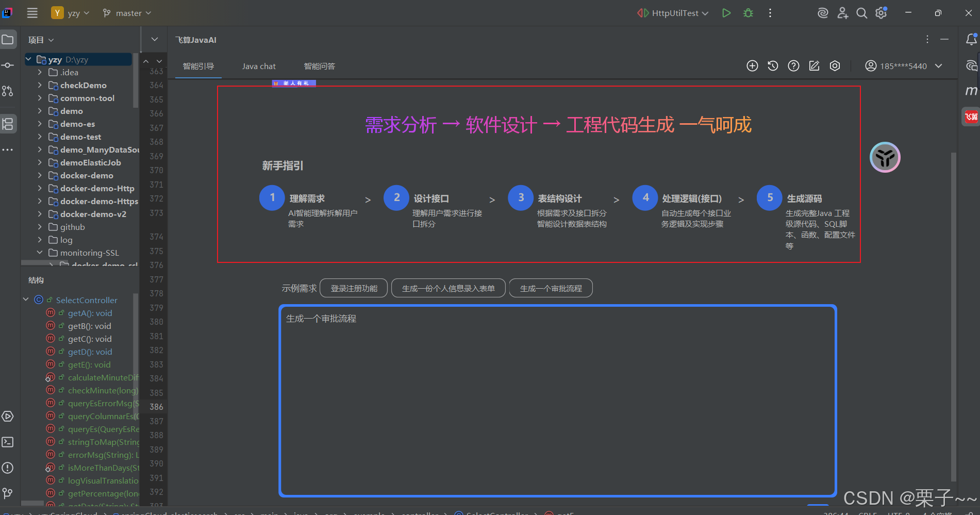Open the yzy project dropdown
This screenshot has width=980, height=515.
click(71, 13)
